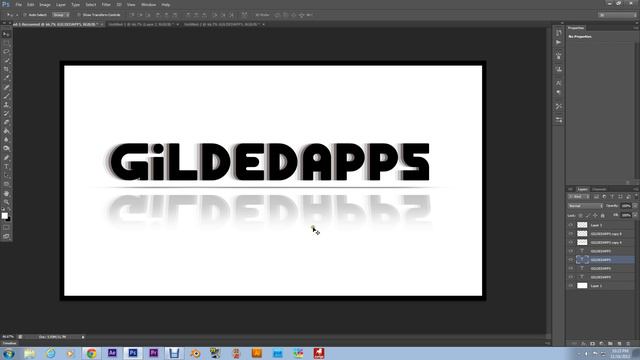Change screen mode icon in toolbox
The width and height of the screenshot is (640, 360).
tap(6, 236)
